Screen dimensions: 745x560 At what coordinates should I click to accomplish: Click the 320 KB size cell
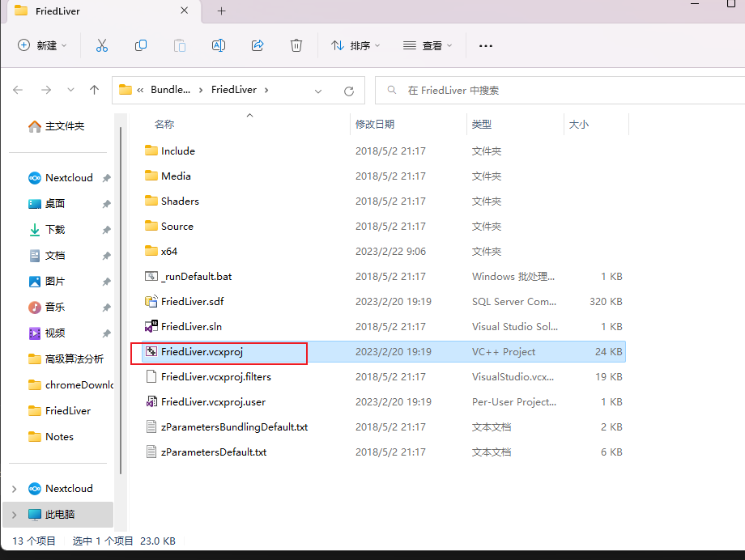pyautogui.click(x=606, y=302)
